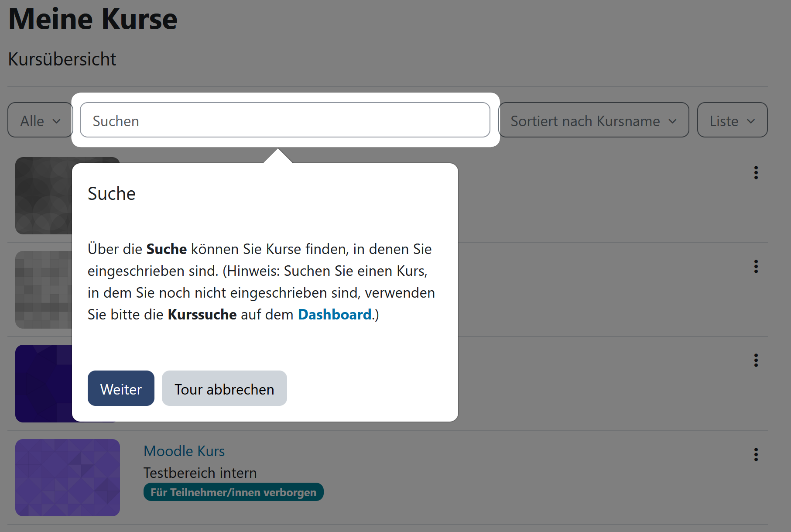Click the dark blue course thumbnail
Viewport: 791px width, 532px height.
click(44, 383)
